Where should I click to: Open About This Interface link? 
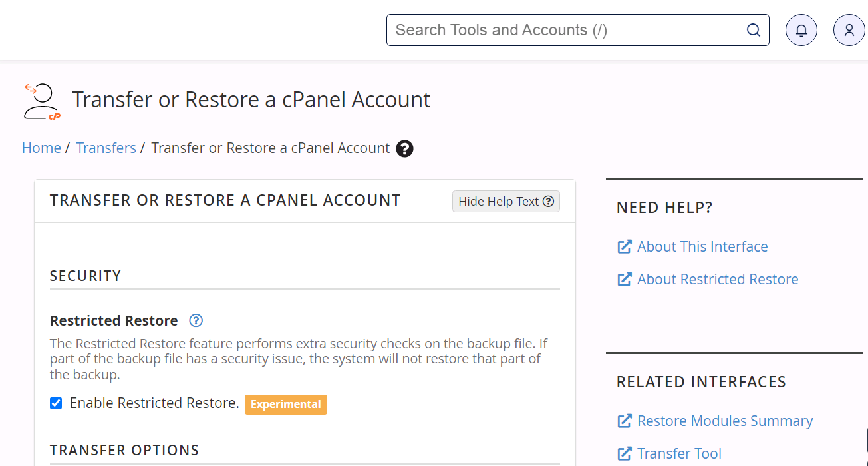(702, 247)
